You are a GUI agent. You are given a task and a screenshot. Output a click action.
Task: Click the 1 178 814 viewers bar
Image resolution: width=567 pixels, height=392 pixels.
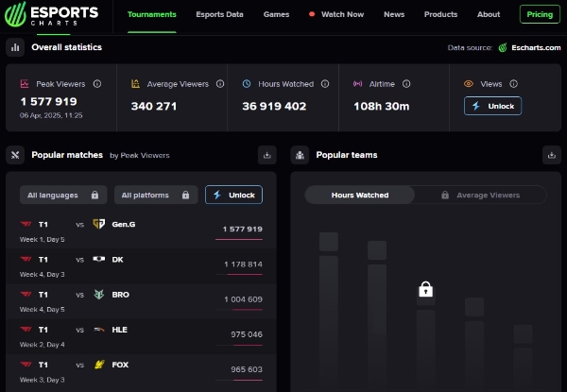pyautogui.click(x=239, y=274)
